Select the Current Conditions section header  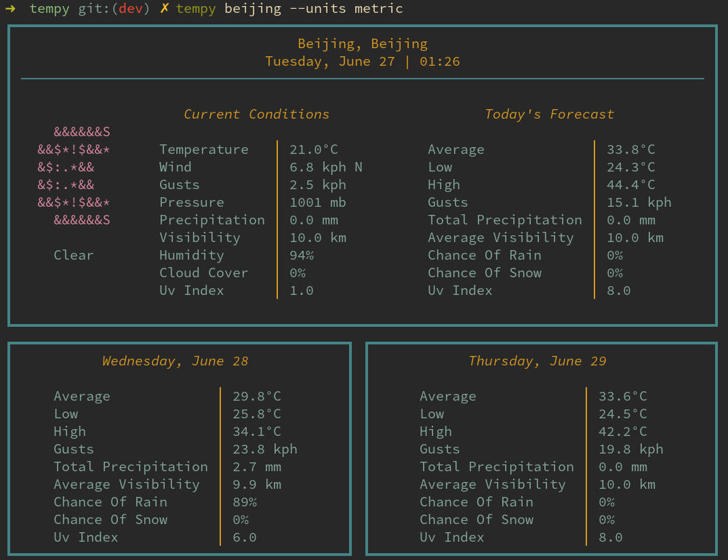point(256,114)
